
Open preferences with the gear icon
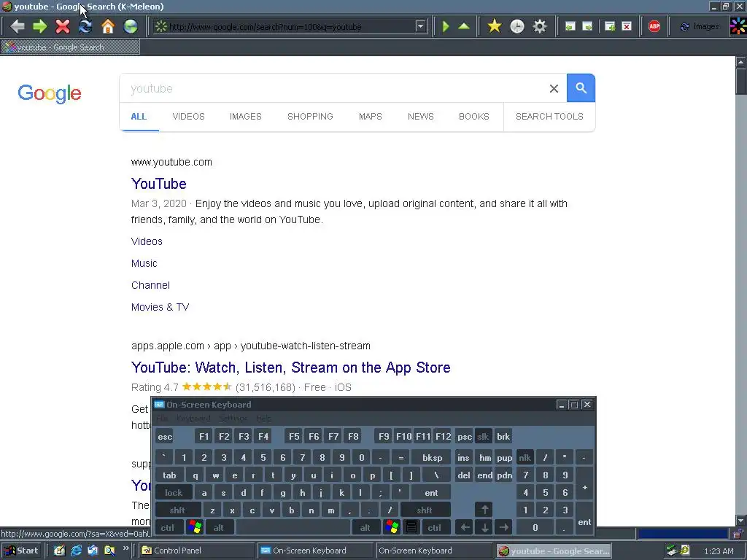(x=539, y=26)
